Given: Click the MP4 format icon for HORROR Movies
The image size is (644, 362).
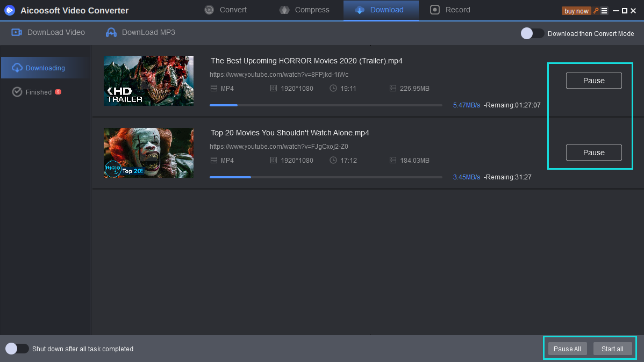Looking at the screenshot, I should (x=213, y=88).
